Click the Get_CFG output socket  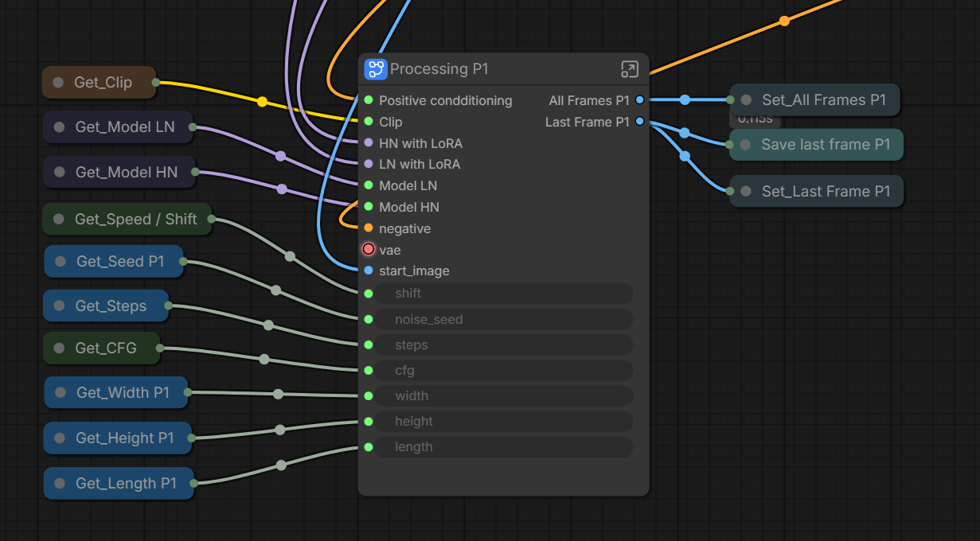point(159,348)
